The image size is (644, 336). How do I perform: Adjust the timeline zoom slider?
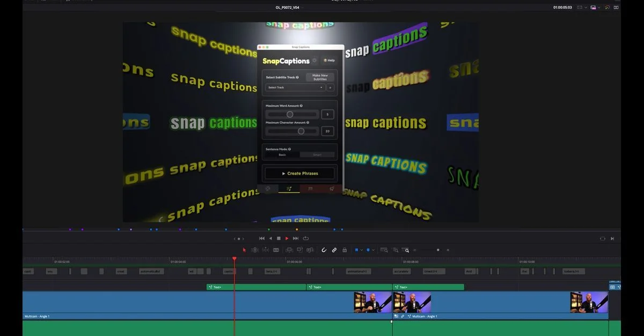438,250
